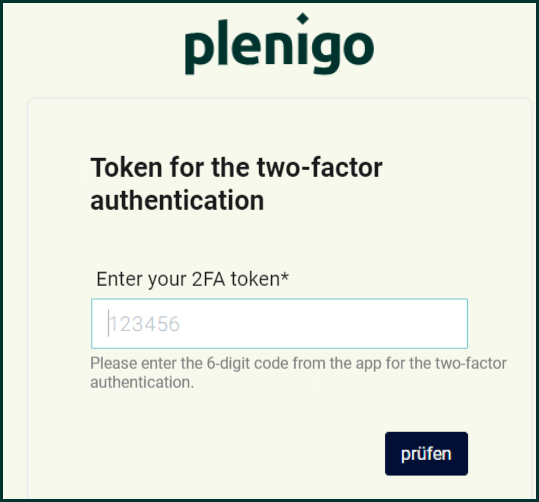The width and height of the screenshot is (539, 502).
Task: Click the diamond dot above the logo's i
Action: point(303,19)
